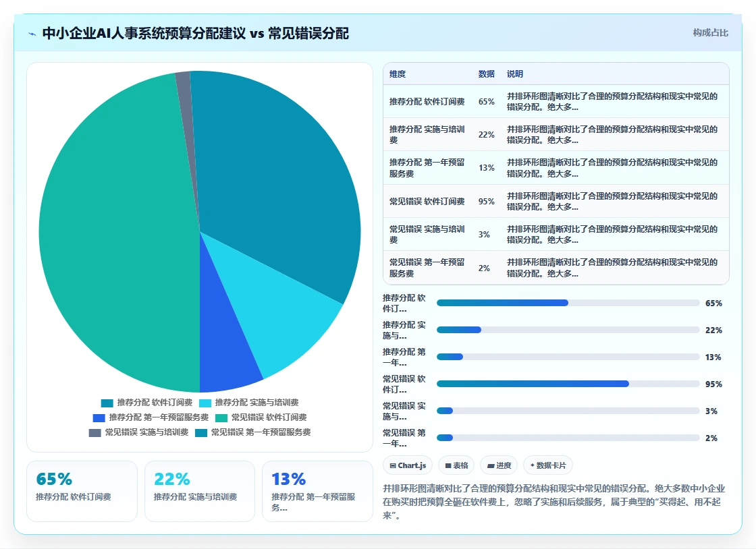Toggle legend item 常见错误 实施与培训费
Image resolution: width=756 pixels, height=549 pixels.
pyautogui.click(x=139, y=432)
